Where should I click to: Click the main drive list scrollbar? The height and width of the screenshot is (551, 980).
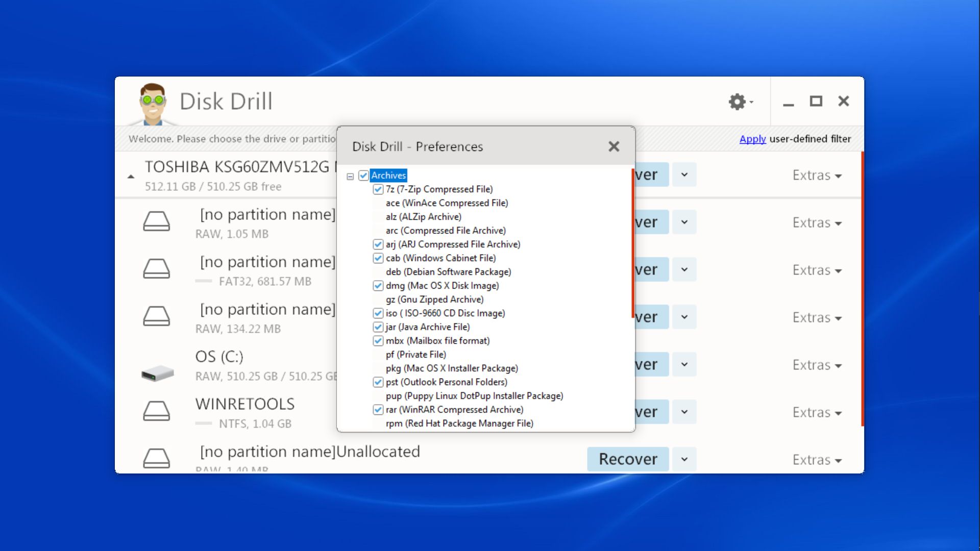pyautogui.click(x=863, y=289)
